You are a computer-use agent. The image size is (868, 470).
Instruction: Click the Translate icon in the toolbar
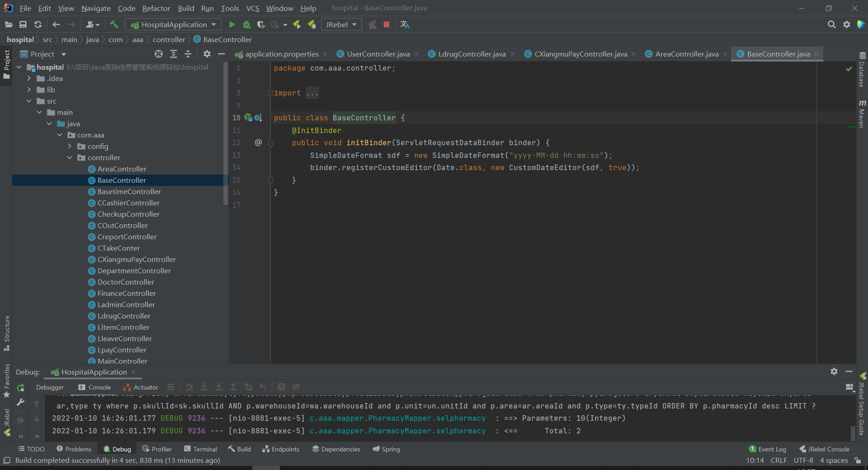[405, 24]
